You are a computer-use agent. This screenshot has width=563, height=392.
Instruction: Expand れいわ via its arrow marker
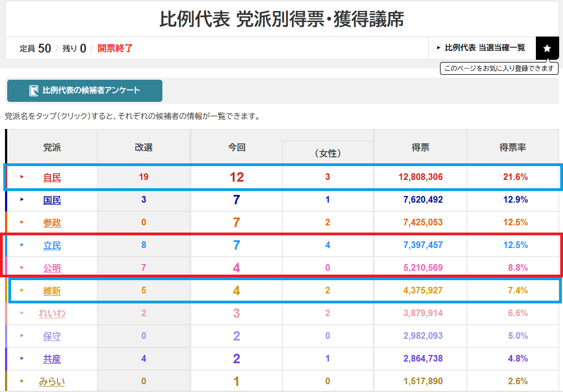(x=22, y=313)
